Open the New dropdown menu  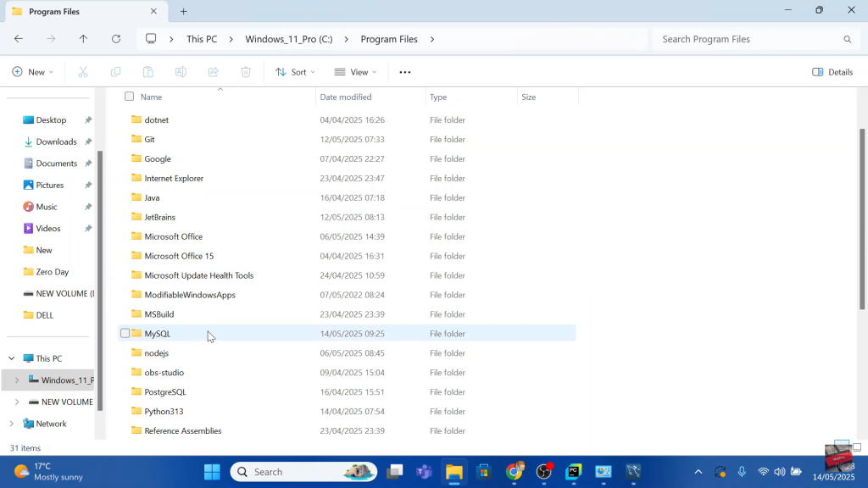click(x=33, y=72)
